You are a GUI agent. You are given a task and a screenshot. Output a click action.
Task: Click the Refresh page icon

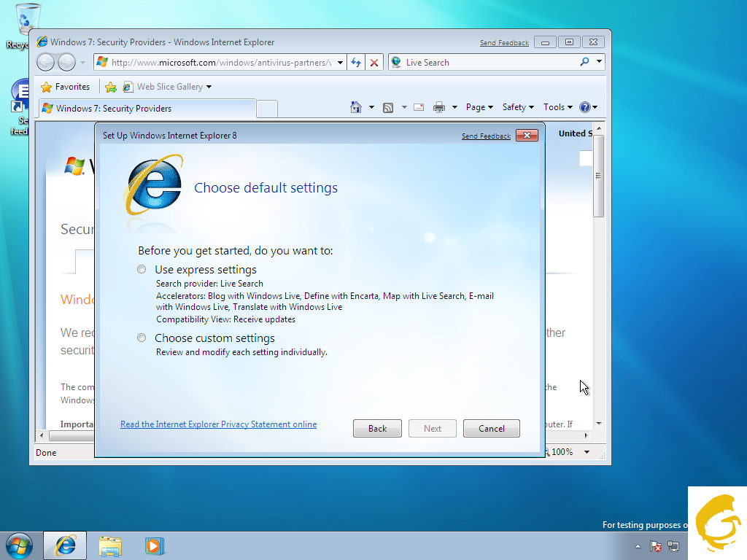pos(356,63)
